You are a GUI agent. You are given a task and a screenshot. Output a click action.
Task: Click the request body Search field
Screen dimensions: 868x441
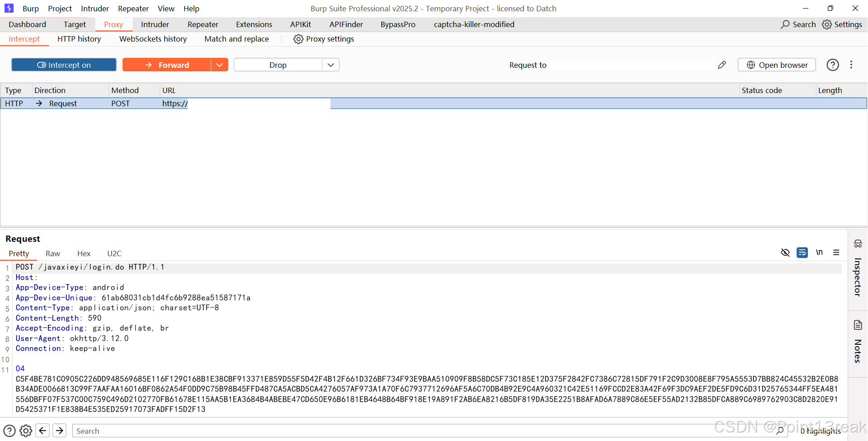429,431
